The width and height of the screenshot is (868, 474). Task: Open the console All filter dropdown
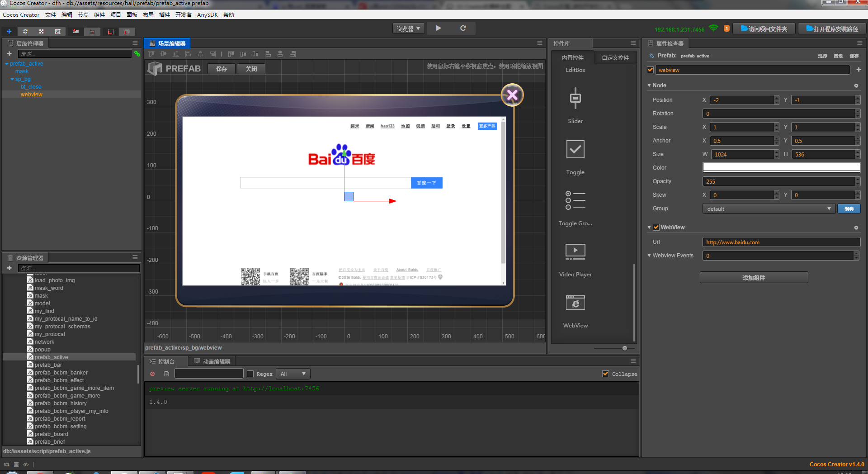pos(293,374)
